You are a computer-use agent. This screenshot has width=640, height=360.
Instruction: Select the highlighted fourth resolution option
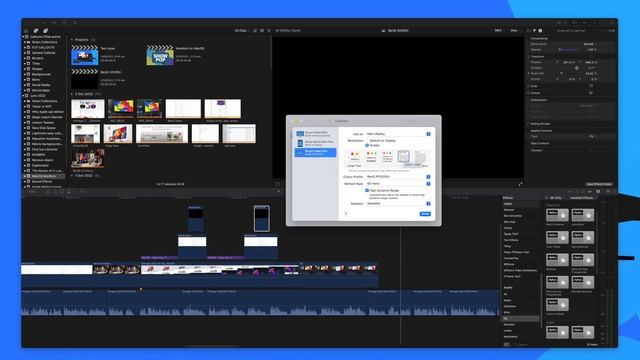click(x=403, y=157)
